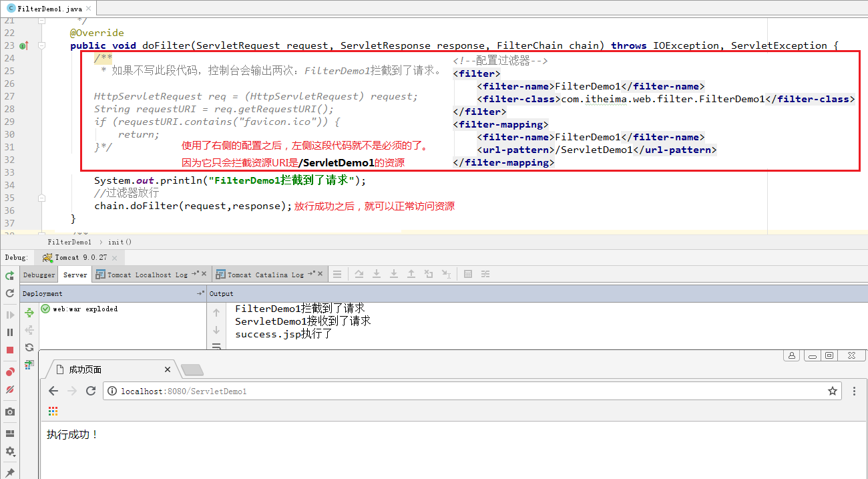Click Show Execution Point icon
Viewport: 868px width, 479px height.
click(337, 274)
